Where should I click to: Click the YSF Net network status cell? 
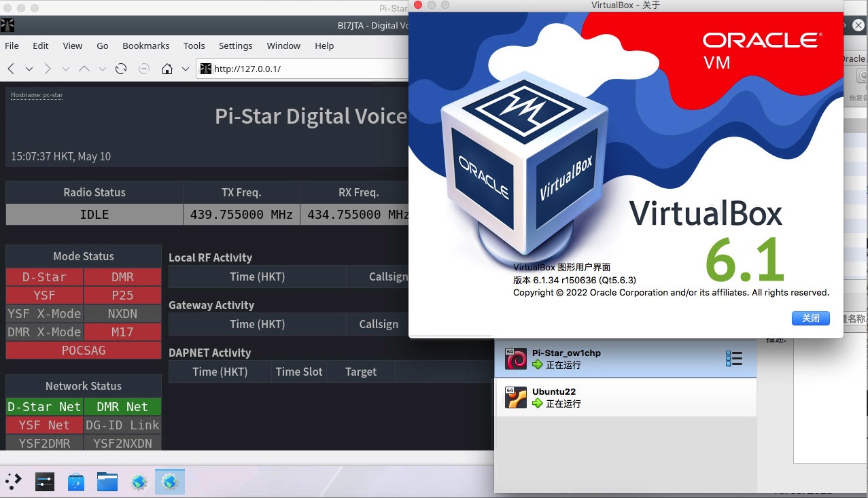(45, 425)
